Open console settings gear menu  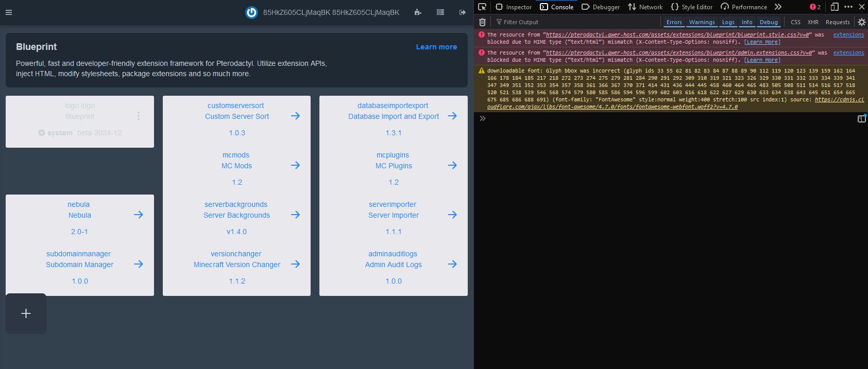coord(862,22)
